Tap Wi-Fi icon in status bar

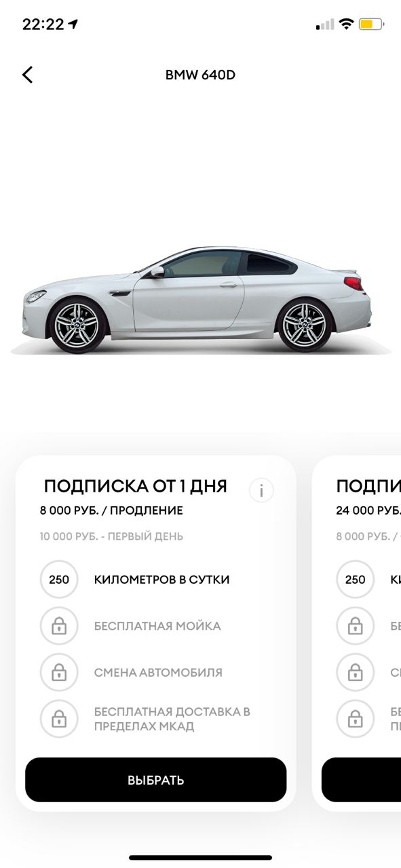346,24
